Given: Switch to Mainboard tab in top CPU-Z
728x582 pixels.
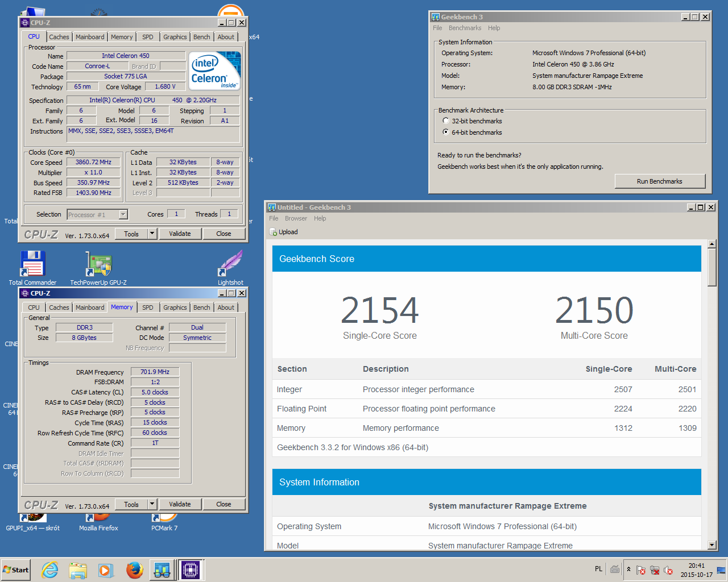Looking at the screenshot, I should coord(90,37).
